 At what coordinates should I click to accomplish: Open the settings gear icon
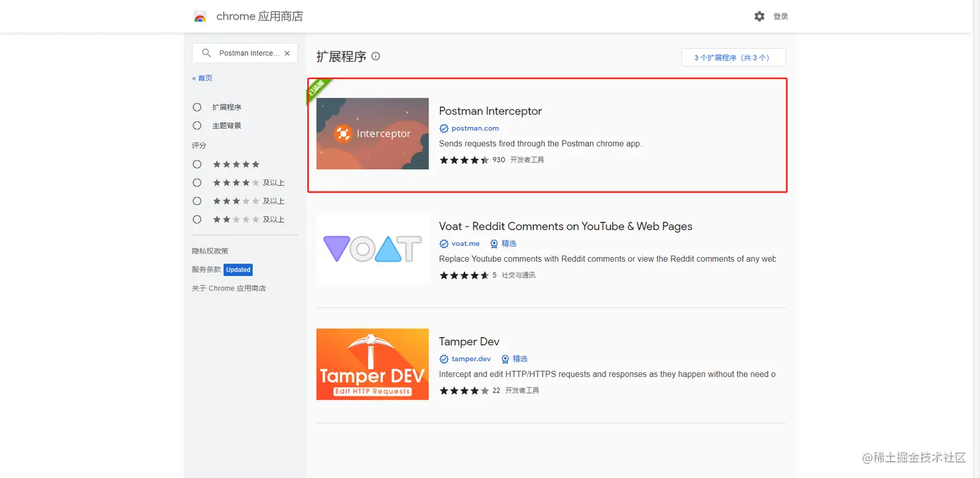coord(760,16)
